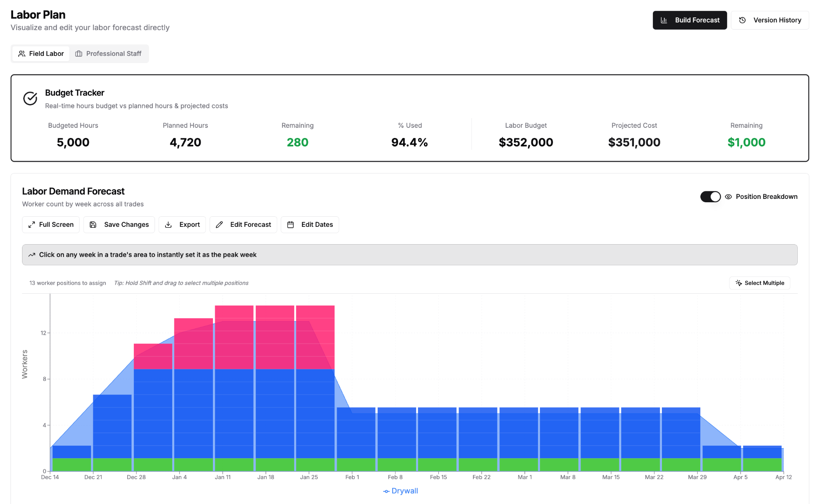Viewport: 813px width, 504px height.
Task: Click the green bar segment at Mar 15
Action: pyautogui.click(x=600, y=465)
